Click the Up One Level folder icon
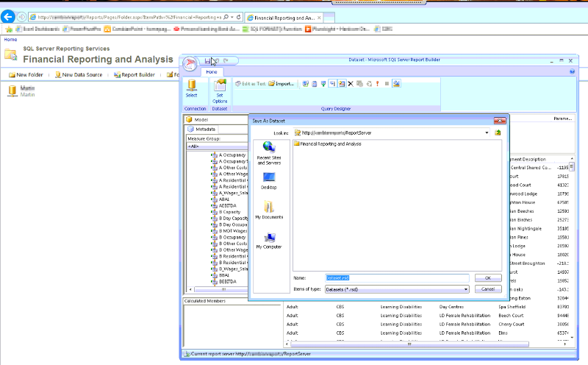 pyautogui.click(x=498, y=132)
